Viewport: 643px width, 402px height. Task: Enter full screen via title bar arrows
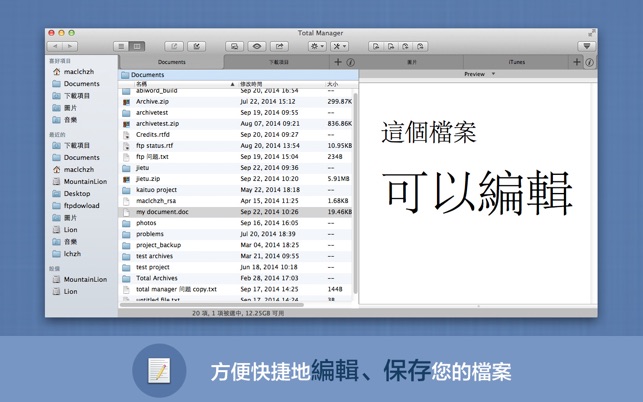point(591,33)
